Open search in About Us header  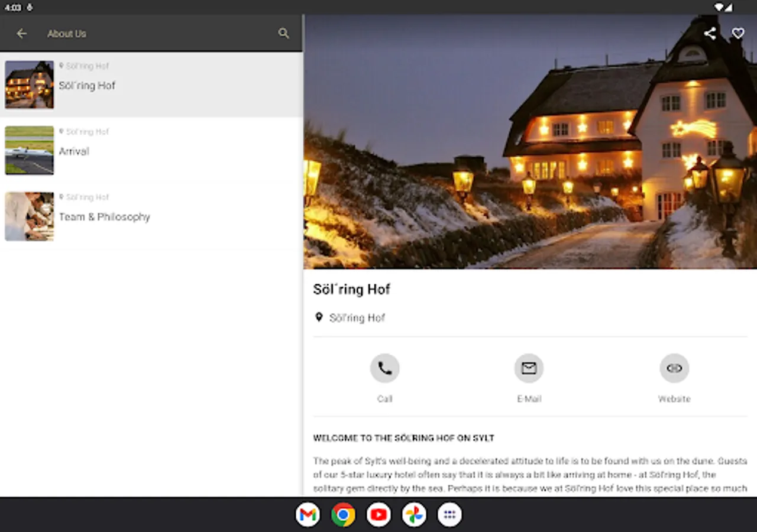(284, 34)
